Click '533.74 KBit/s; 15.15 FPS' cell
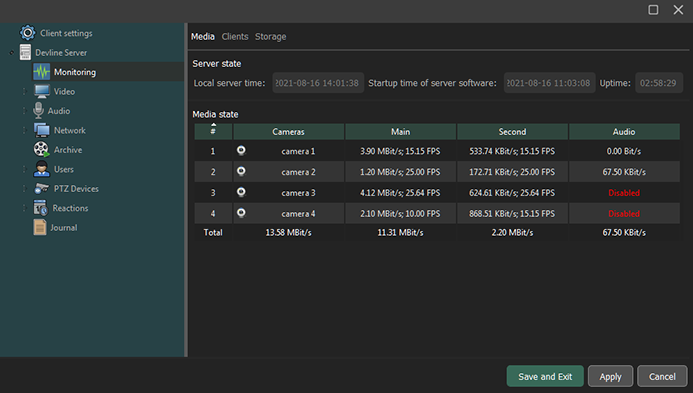 (x=512, y=151)
